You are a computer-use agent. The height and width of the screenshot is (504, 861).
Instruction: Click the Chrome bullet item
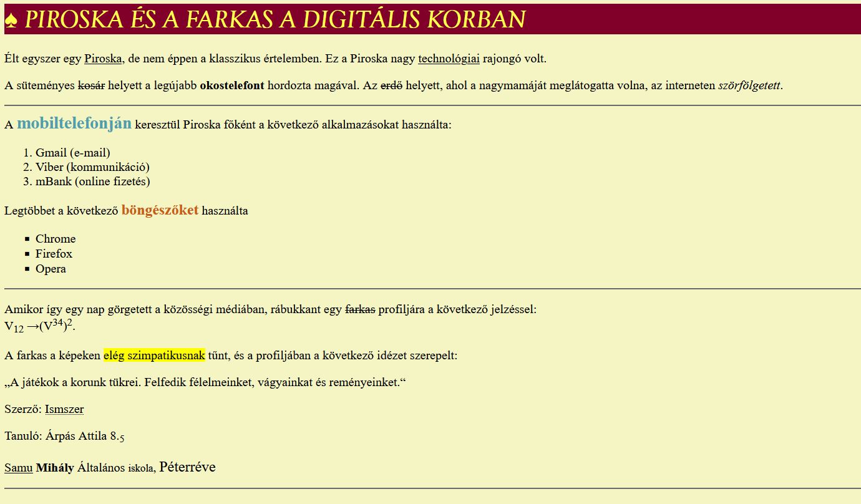pyautogui.click(x=56, y=239)
